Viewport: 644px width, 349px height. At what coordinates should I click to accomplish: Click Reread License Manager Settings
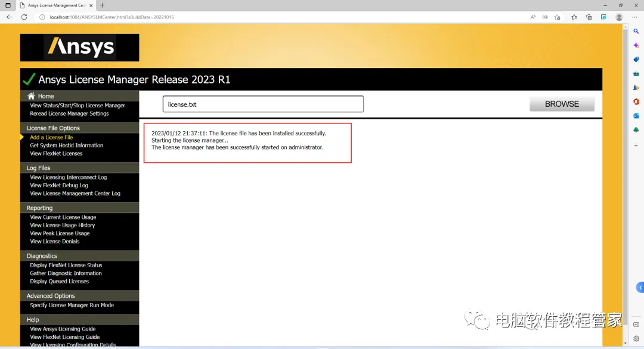click(69, 113)
